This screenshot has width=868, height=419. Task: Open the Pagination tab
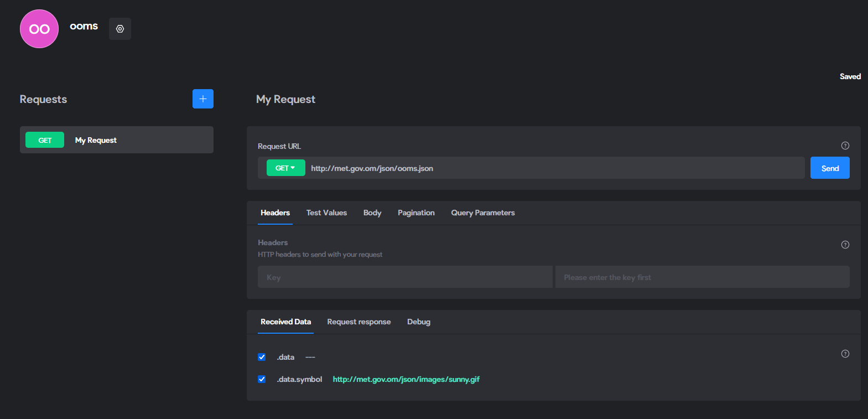(x=416, y=213)
